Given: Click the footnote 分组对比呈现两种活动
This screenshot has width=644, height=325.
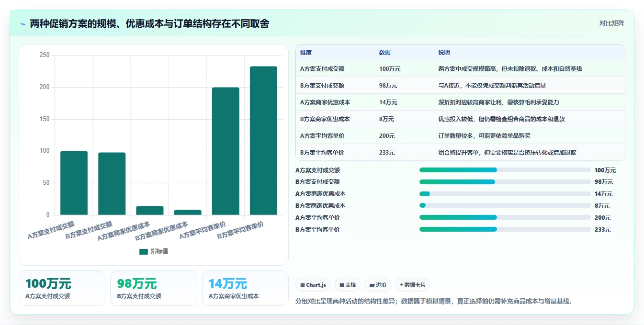Looking at the screenshot, I should tap(434, 302).
